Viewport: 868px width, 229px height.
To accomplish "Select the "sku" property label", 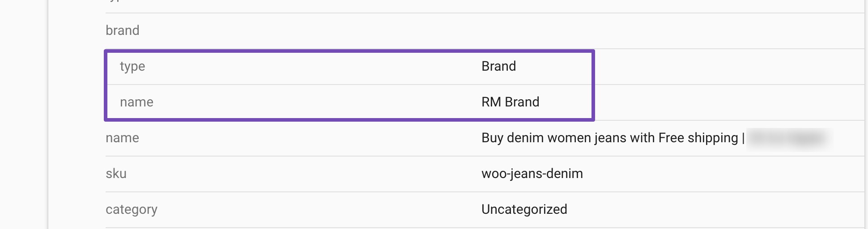I will [116, 174].
